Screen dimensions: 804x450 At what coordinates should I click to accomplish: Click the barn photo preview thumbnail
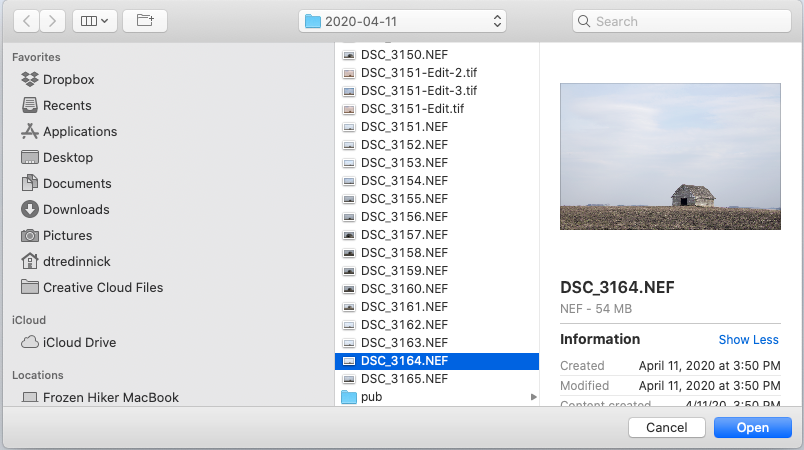point(670,156)
